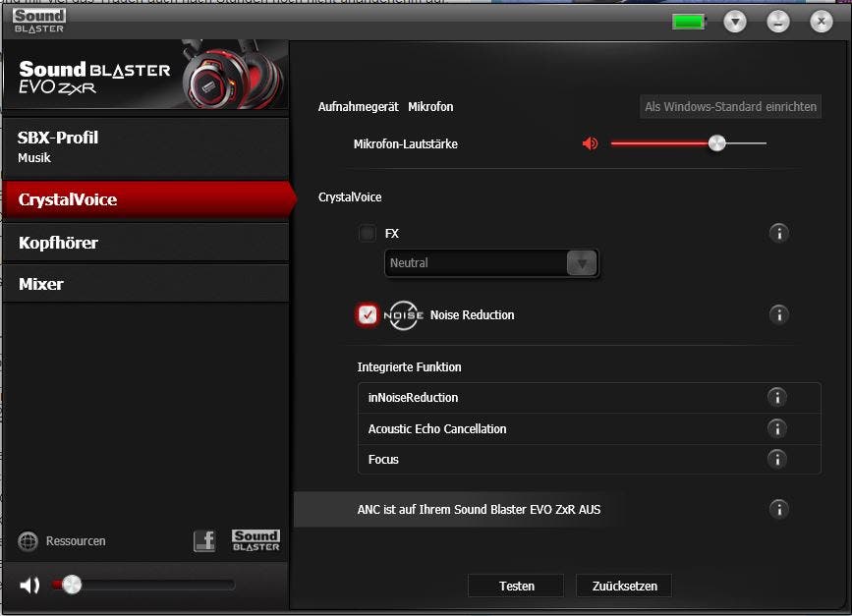Click the green battery status indicator
The image size is (852, 616).
[689, 22]
